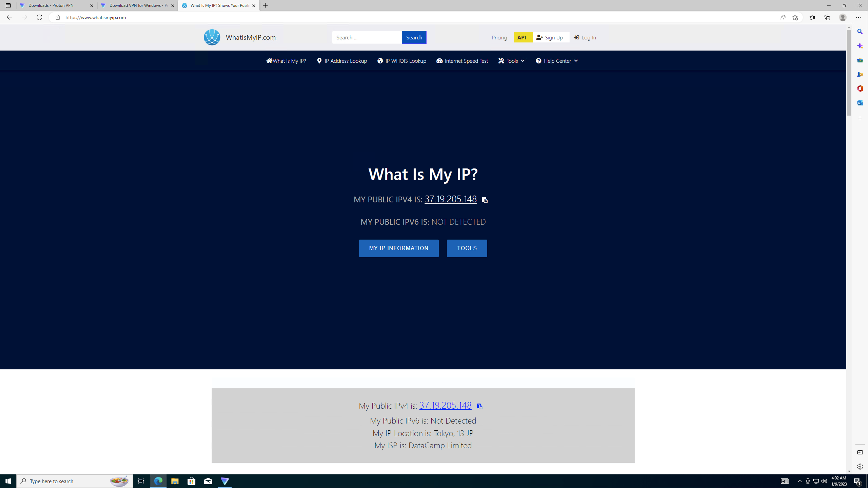Copy the IPv4 address in the hero section
The width and height of the screenshot is (868, 488).
(485, 200)
